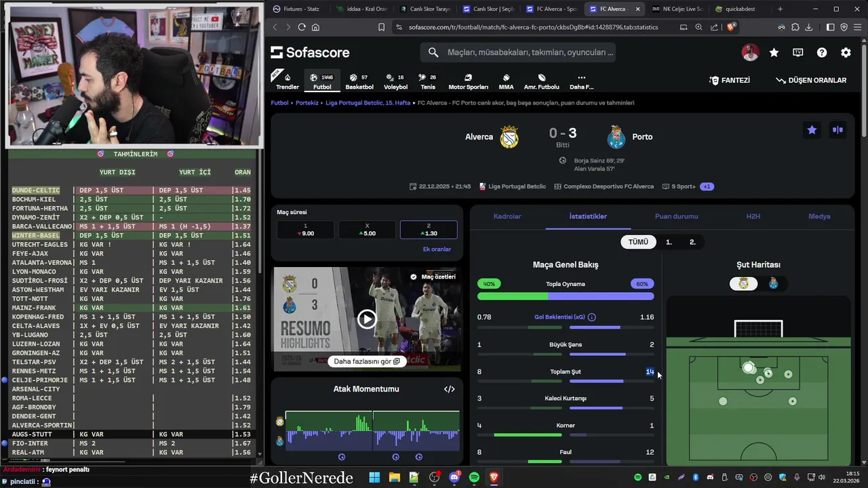Viewport: 868px width, 488px height.
Task: Show Alverca shots on Şut Haritası
Action: (744, 283)
